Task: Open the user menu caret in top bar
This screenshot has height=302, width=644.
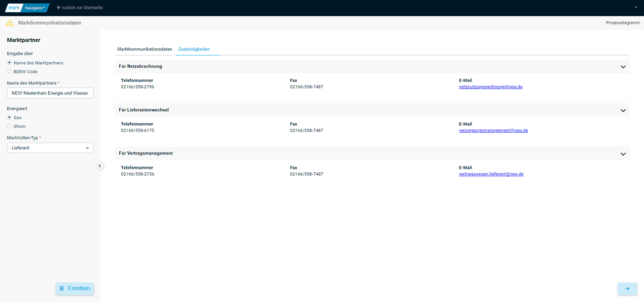Action: point(636,8)
